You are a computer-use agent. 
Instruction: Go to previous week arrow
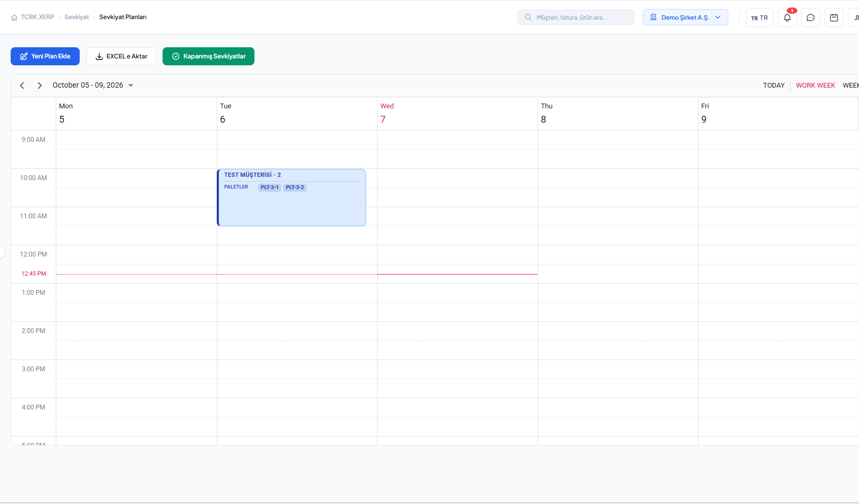[22, 86]
